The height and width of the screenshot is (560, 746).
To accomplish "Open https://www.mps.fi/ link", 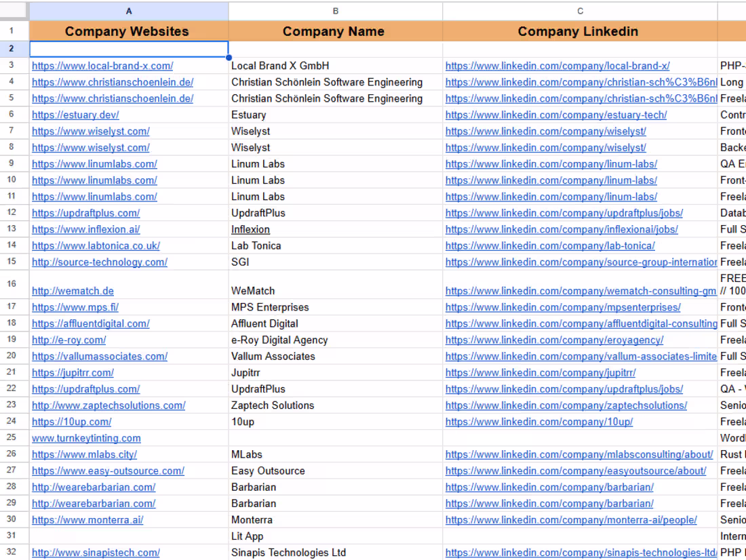I will [75, 307].
